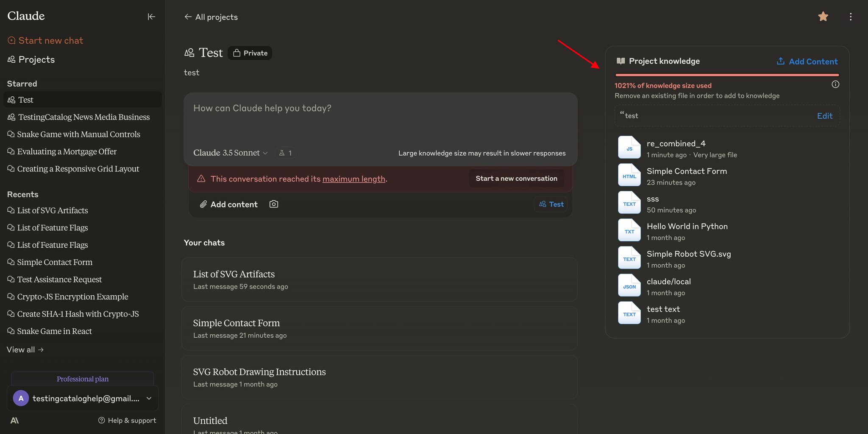Open Simple Contact Form in Recents

[x=50, y=262]
